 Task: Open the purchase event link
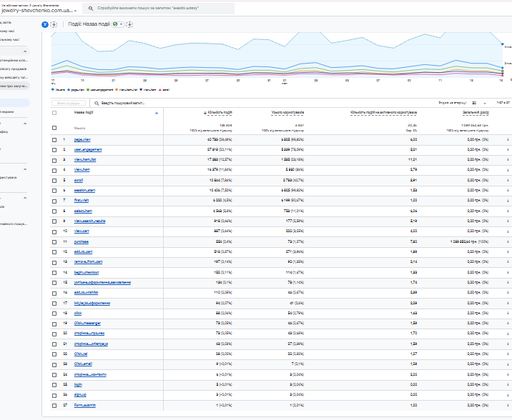(82, 242)
